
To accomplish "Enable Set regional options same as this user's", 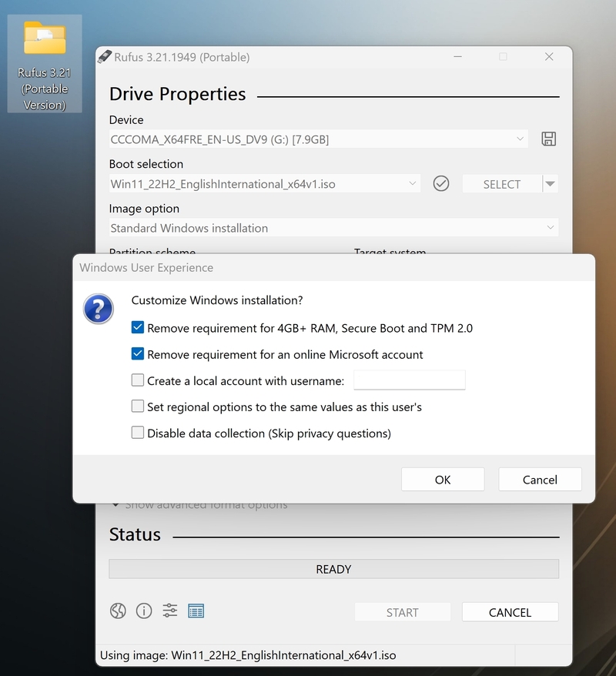I will [138, 407].
